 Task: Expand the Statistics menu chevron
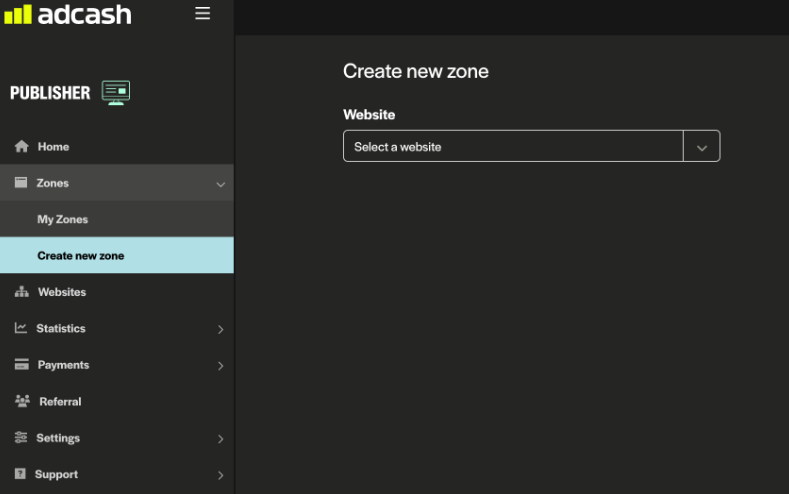[x=220, y=329]
